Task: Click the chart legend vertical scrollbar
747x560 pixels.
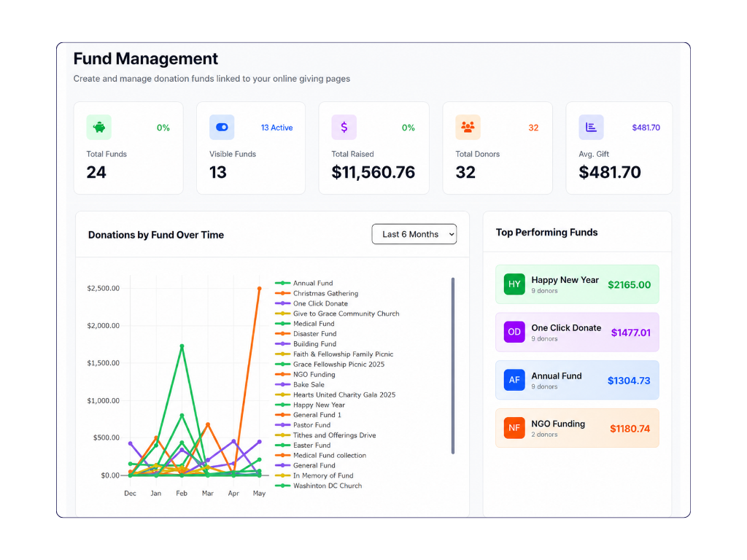Action: (x=452, y=366)
